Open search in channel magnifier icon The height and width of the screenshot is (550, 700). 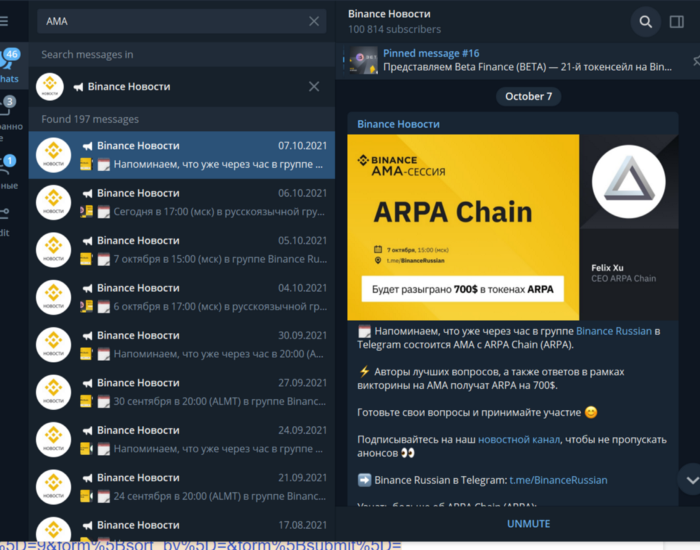point(645,21)
